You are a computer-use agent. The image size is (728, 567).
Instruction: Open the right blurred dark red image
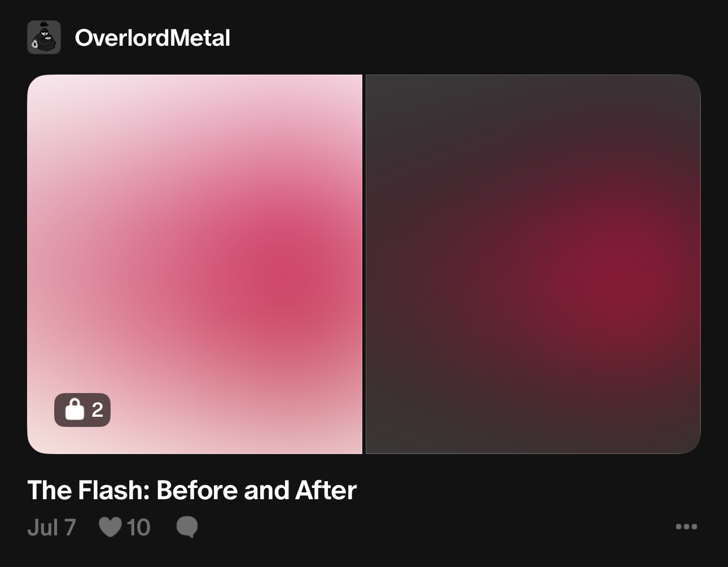point(533,264)
